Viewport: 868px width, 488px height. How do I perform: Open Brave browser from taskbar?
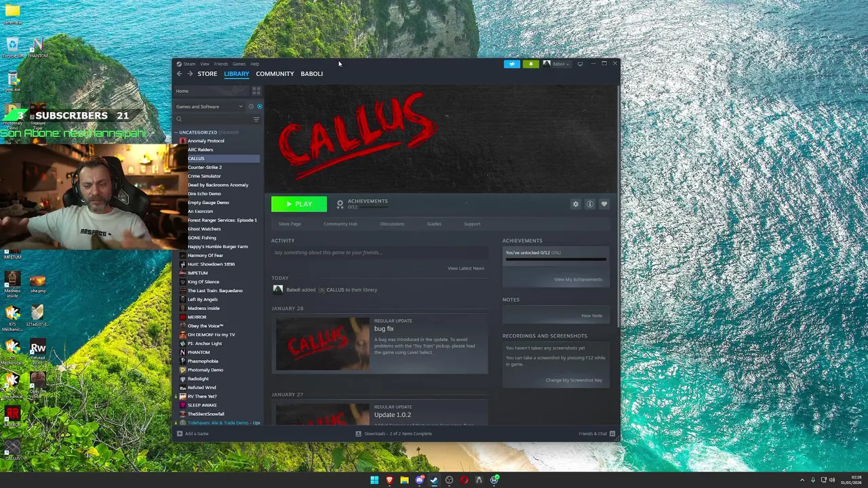coord(389,480)
